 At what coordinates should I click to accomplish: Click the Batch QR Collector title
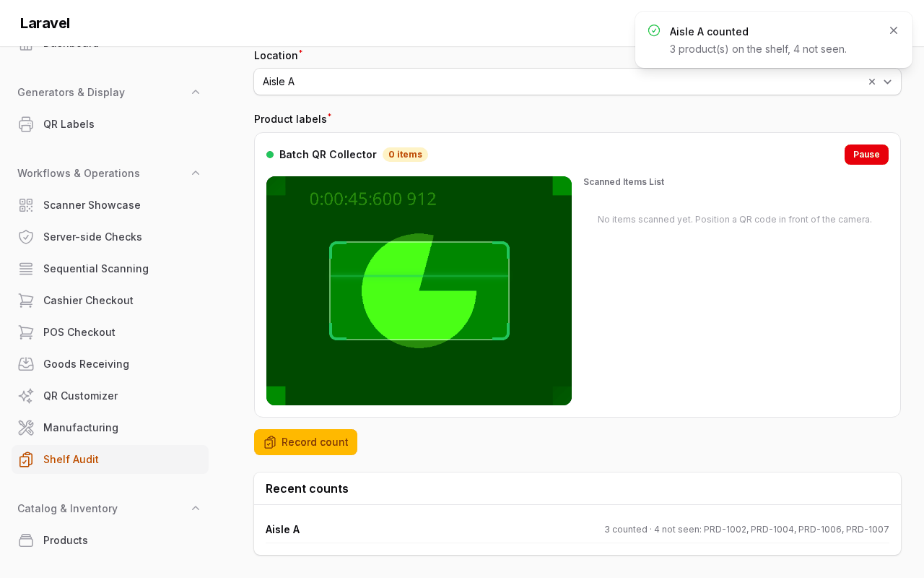tap(328, 155)
